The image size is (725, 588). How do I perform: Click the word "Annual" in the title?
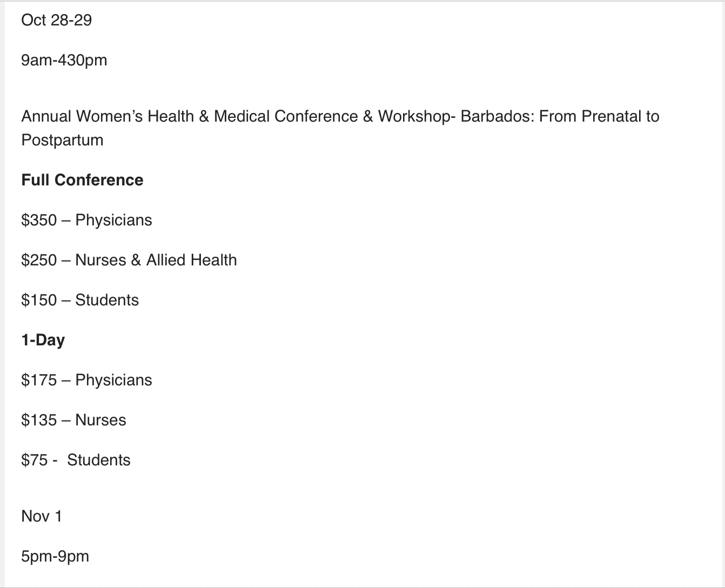[46, 117]
